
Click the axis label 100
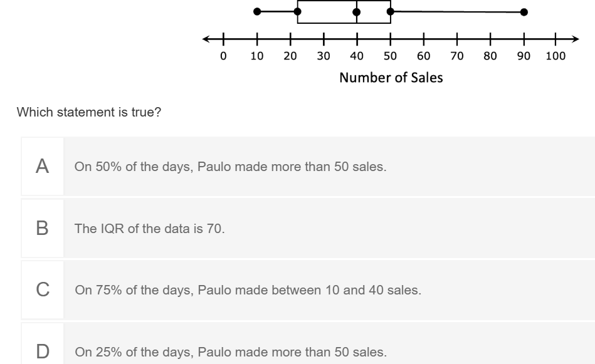(x=556, y=56)
